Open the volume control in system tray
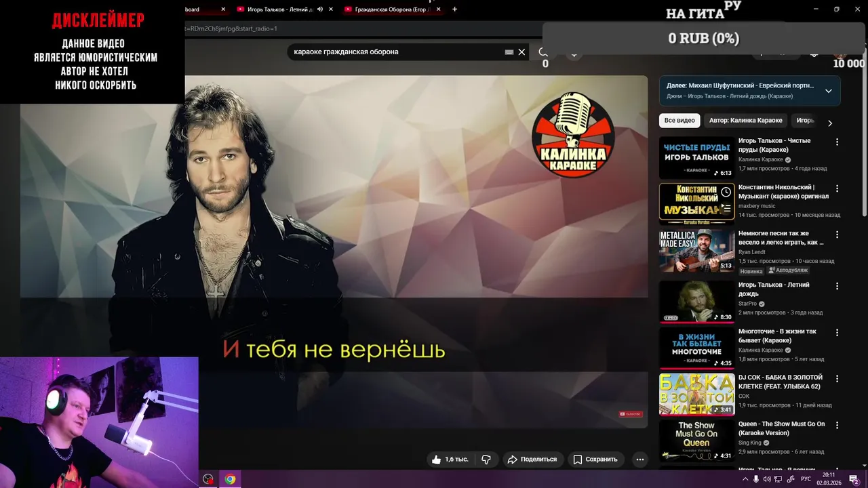The width and height of the screenshot is (868, 488). (767, 479)
